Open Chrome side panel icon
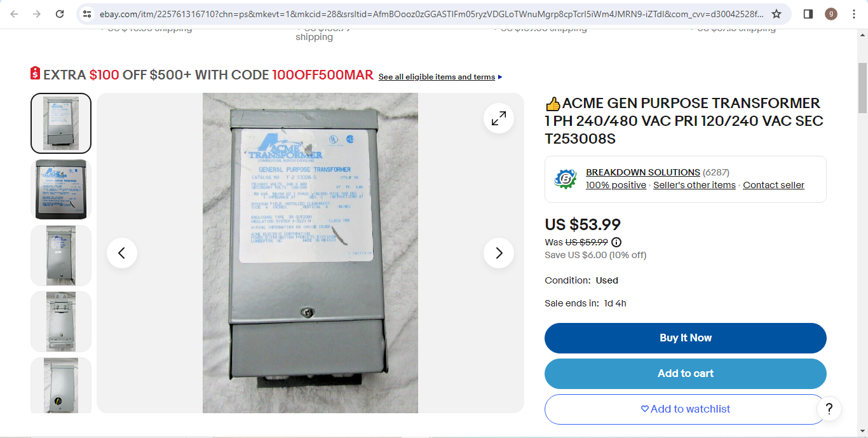Screen dimensions: 868x438 (x=808, y=14)
